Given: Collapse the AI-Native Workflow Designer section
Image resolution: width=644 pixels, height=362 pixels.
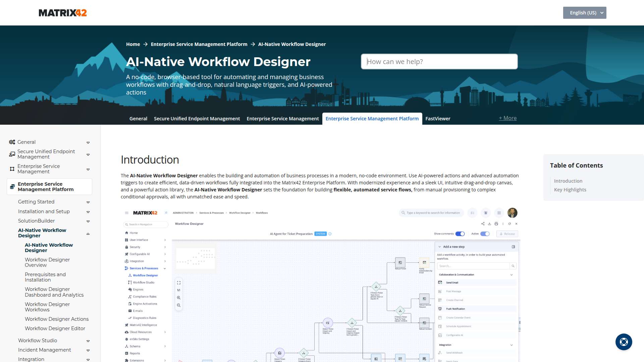Looking at the screenshot, I should click(x=88, y=234).
